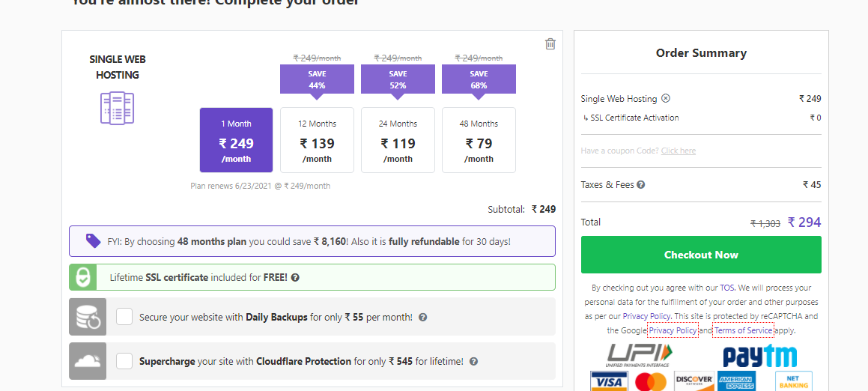This screenshot has width=868, height=391.
Task: Click Cloudflare Protection help icon
Action: (x=473, y=362)
